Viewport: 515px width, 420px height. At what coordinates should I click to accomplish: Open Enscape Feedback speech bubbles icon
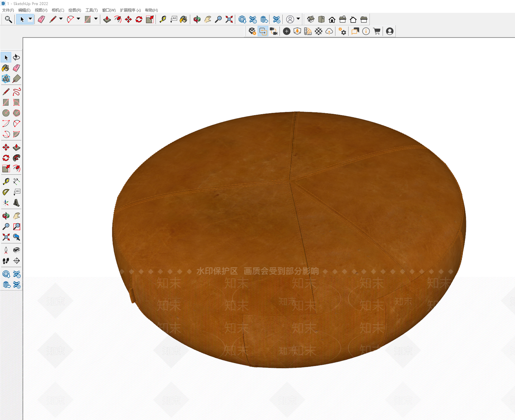pyautogui.click(x=355, y=32)
